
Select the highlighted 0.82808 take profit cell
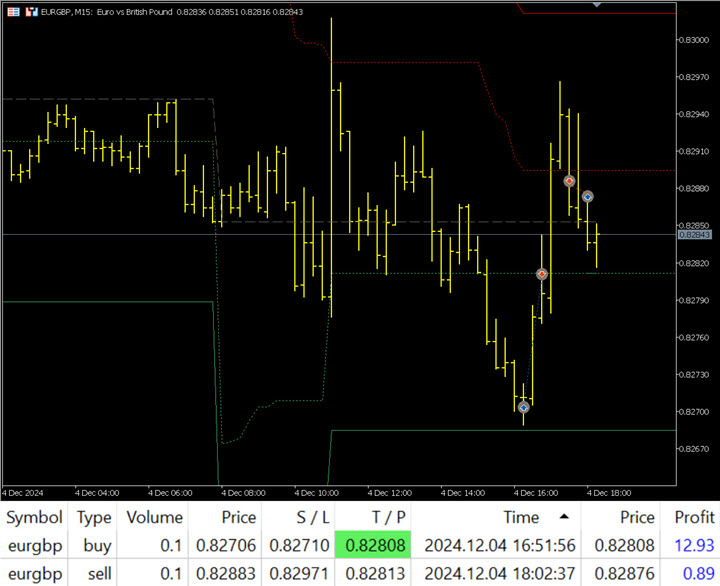pyautogui.click(x=373, y=545)
